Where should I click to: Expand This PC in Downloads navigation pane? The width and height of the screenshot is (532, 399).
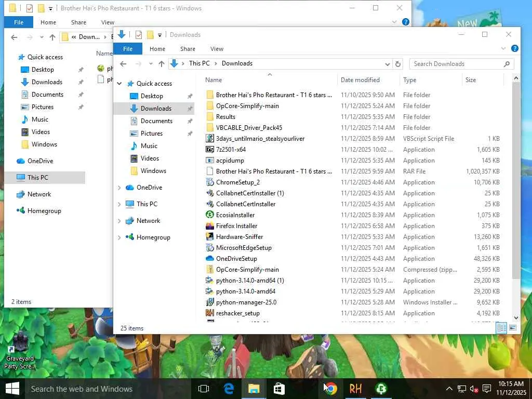[x=119, y=204]
